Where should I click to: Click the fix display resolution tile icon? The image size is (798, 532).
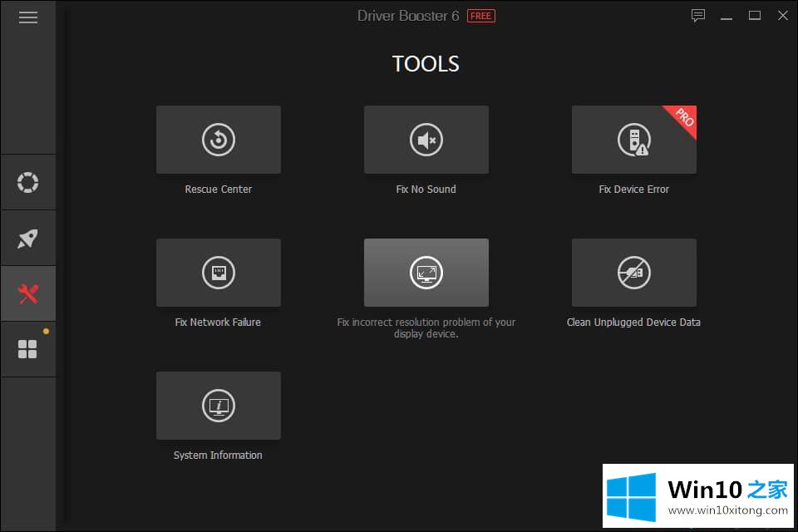tap(426, 273)
